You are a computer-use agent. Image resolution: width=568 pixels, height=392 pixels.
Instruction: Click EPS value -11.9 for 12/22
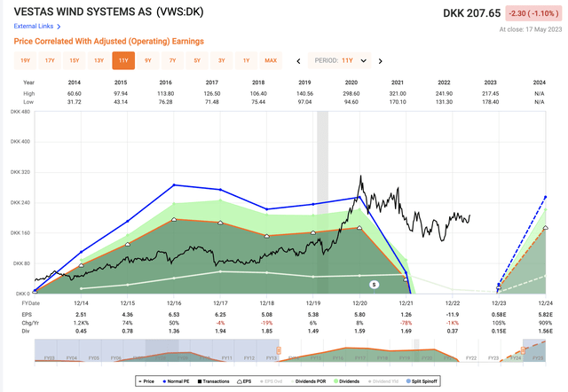point(453,315)
